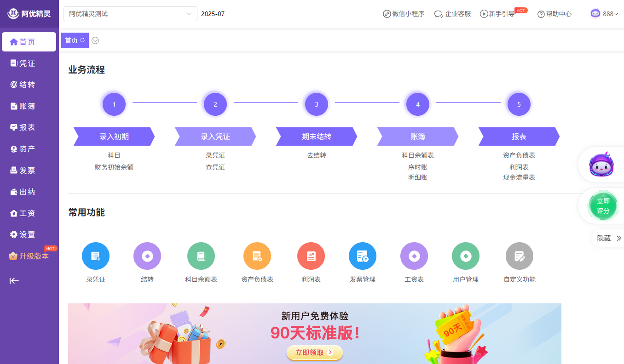Open the 录凭证 shortcut icon
Viewport: 624px width, 364px height.
[96, 256]
